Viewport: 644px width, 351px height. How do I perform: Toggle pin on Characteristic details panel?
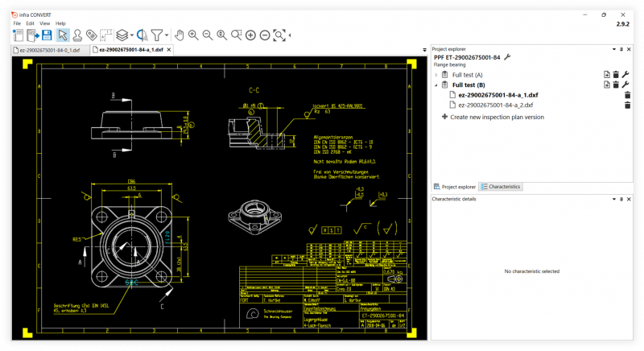(621, 199)
